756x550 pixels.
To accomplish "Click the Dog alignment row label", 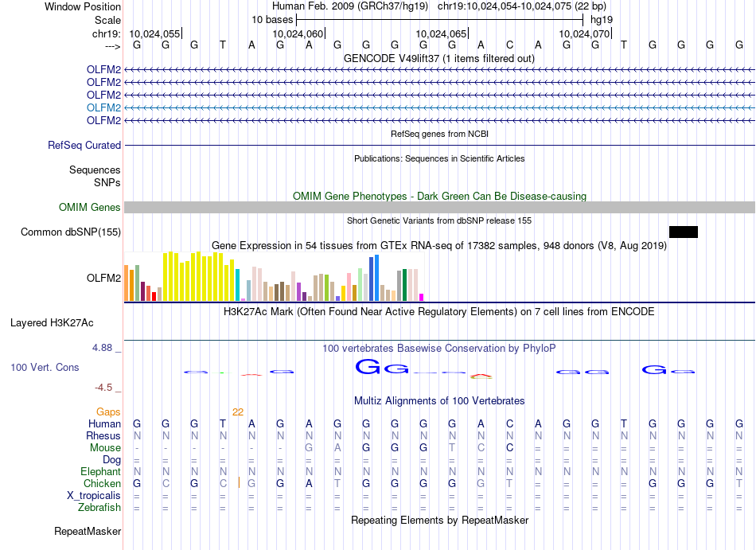I will (x=111, y=460).
